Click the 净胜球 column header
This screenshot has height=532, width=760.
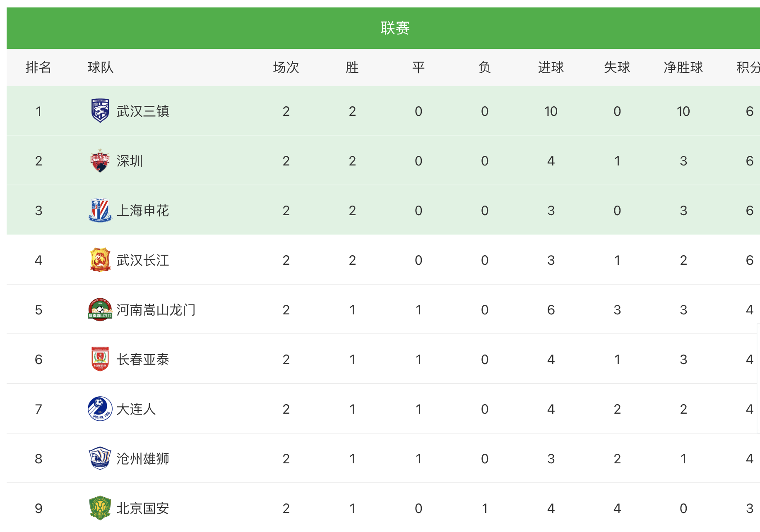coord(683,67)
